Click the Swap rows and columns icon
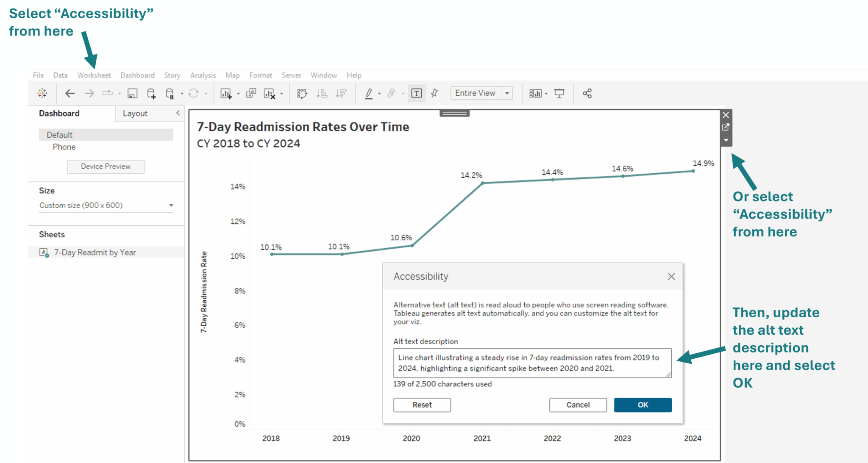Image resolution: width=868 pixels, height=463 pixels. point(302,94)
